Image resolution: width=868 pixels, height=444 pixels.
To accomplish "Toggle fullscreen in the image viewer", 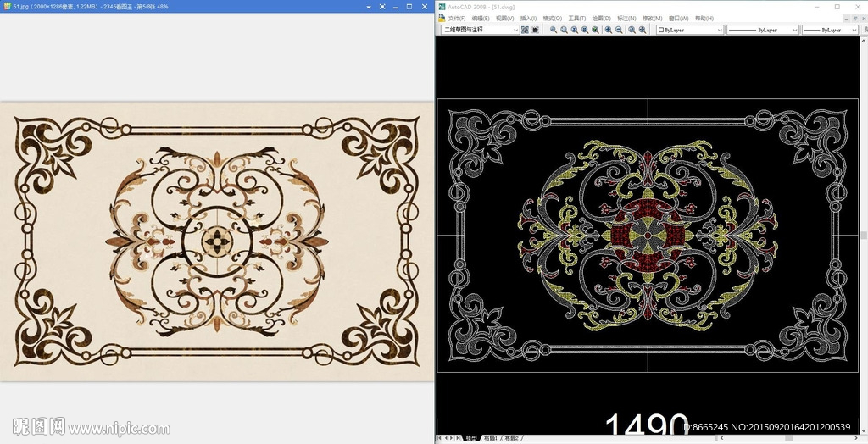I will 382,7.
